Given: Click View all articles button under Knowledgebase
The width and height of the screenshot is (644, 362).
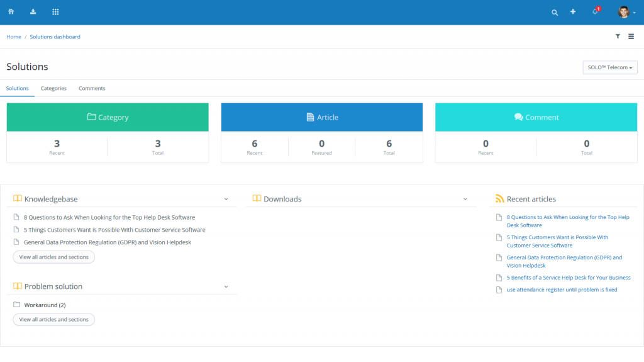Looking at the screenshot, I should click(54, 257).
